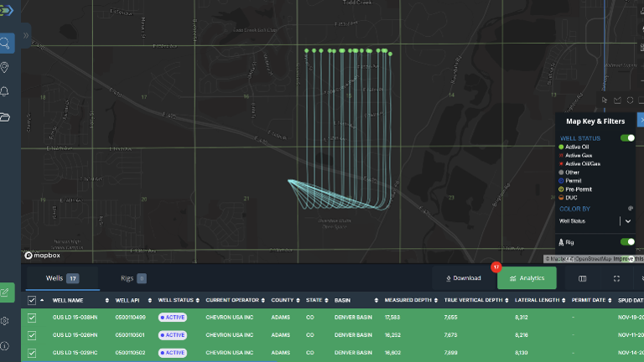Screen dimensions: 644x362
Task: Uncheck the GUS LD 15-038HN row checkbox
Action: 32,318
